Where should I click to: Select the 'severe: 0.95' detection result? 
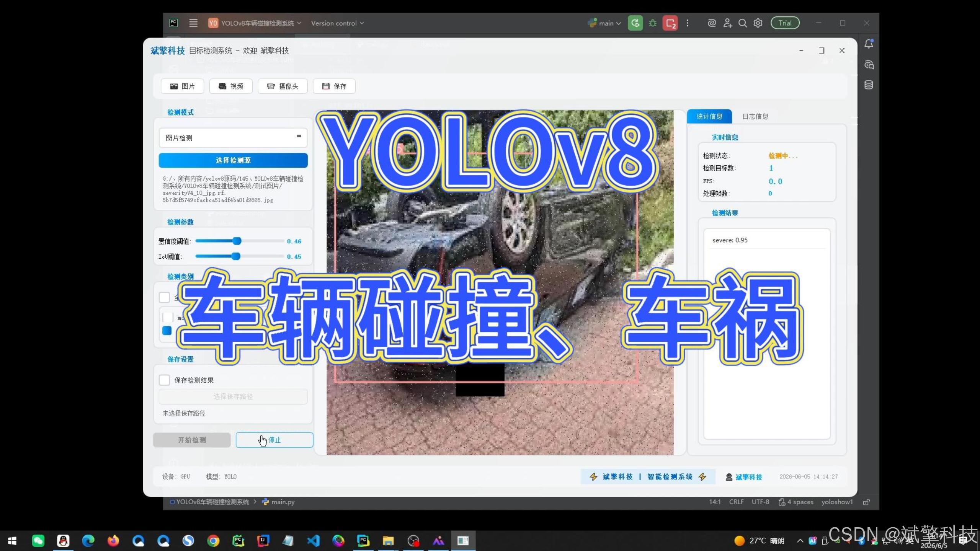pos(767,240)
